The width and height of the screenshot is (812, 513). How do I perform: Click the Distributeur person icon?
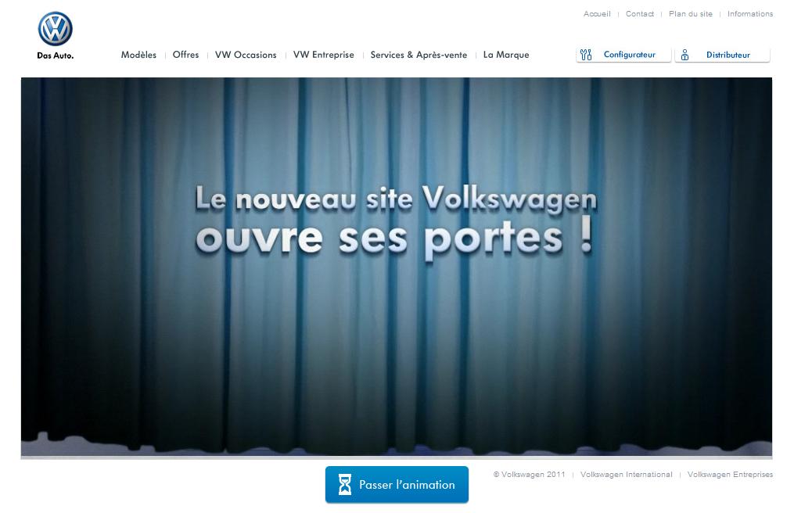(x=684, y=55)
